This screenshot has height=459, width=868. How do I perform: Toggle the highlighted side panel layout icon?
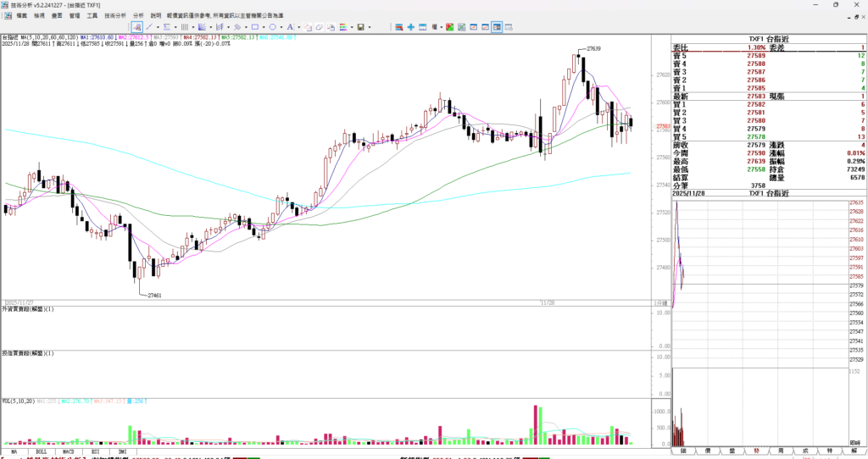(497, 27)
